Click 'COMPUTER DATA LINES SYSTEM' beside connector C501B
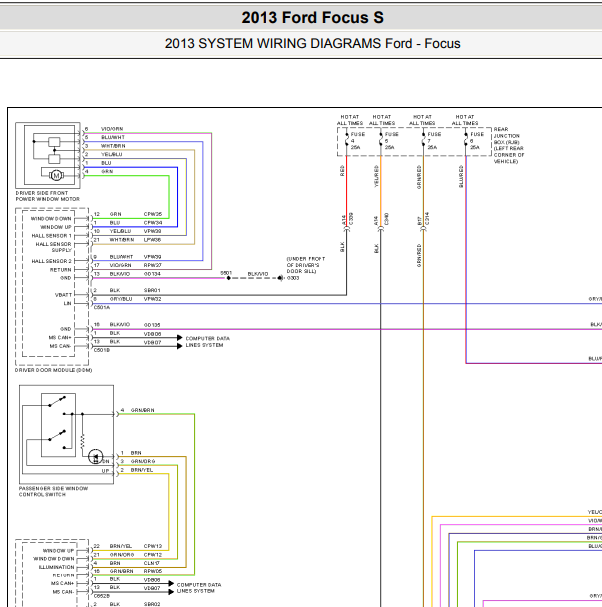 207,342
